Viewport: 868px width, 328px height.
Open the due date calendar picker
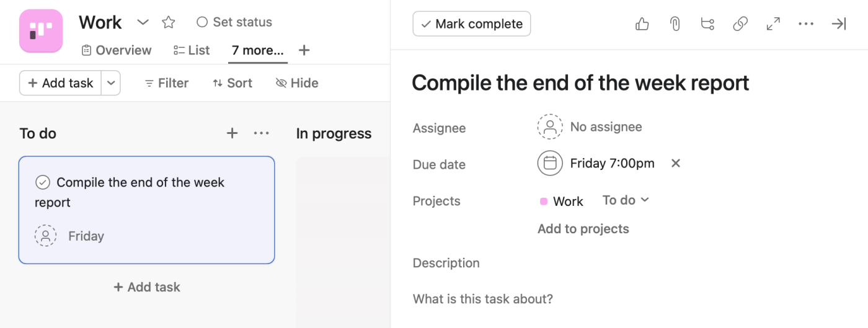[550, 164]
